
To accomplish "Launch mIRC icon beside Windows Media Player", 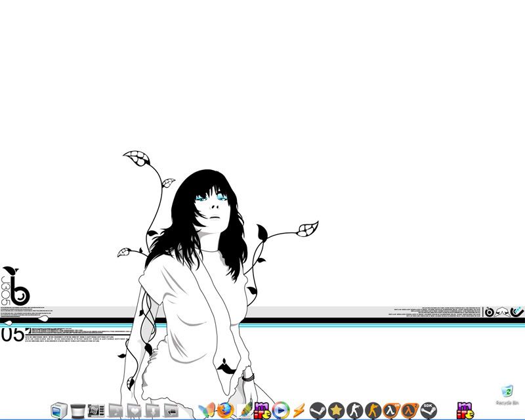I will [262, 410].
